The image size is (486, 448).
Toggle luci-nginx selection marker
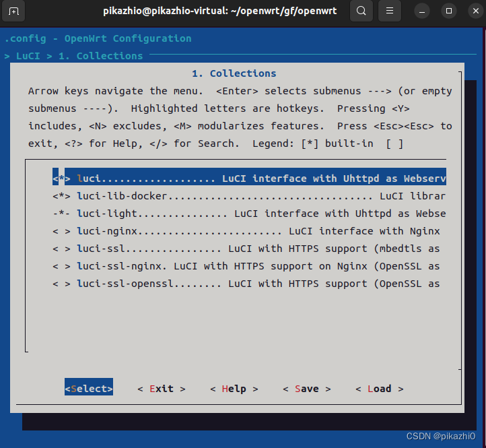[x=61, y=231]
